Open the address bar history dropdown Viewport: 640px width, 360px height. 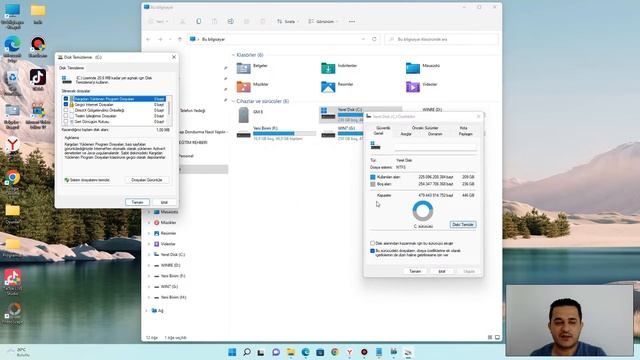pyautogui.click(x=363, y=39)
